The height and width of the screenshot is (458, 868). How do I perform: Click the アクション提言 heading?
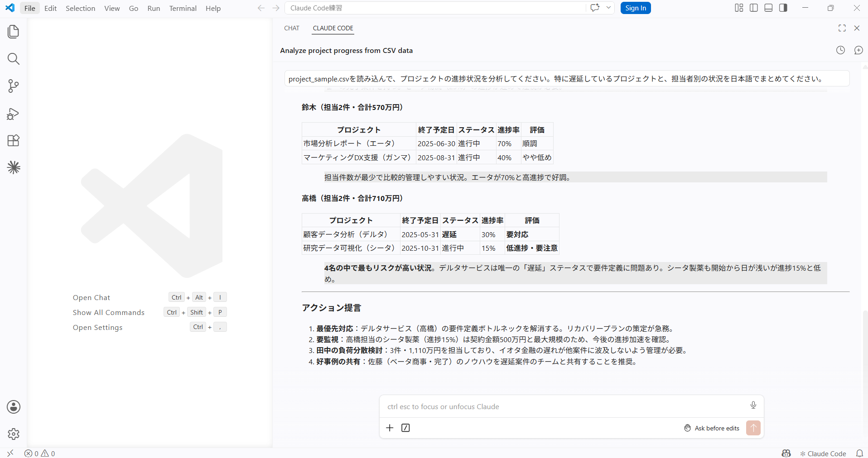point(332,308)
